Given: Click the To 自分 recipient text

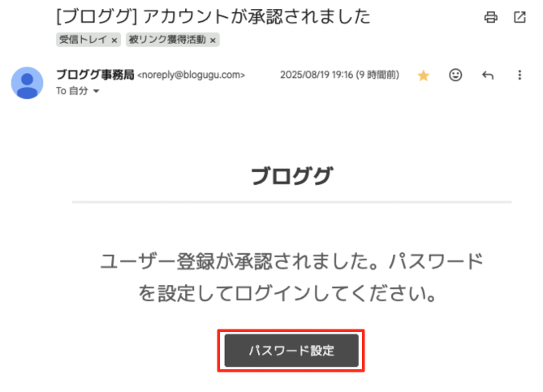Looking at the screenshot, I should [72, 91].
